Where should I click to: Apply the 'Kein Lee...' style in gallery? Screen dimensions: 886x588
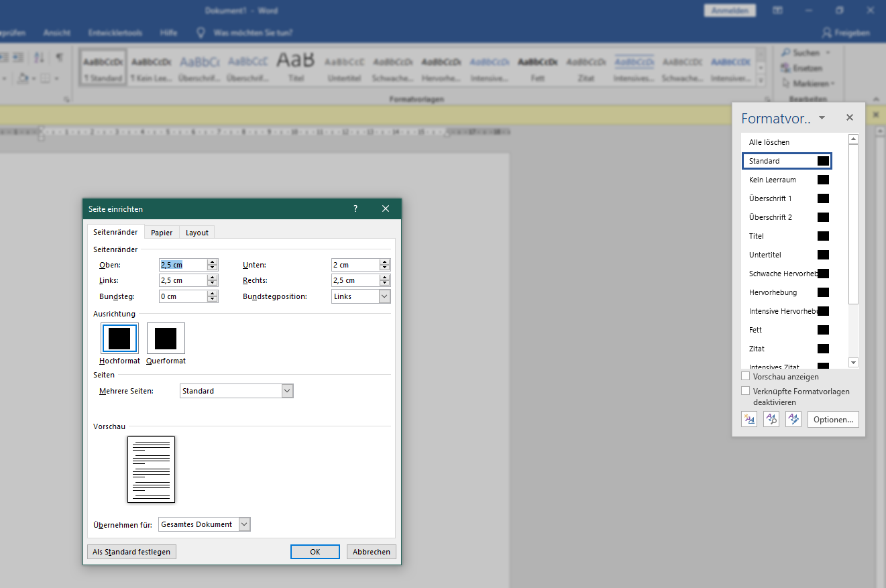152,67
